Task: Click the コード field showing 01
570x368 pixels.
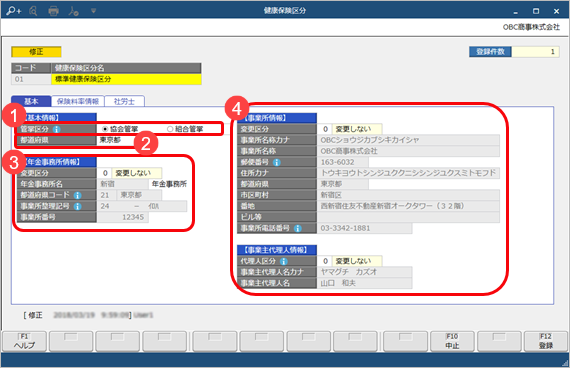Action: (x=31, y=79)
